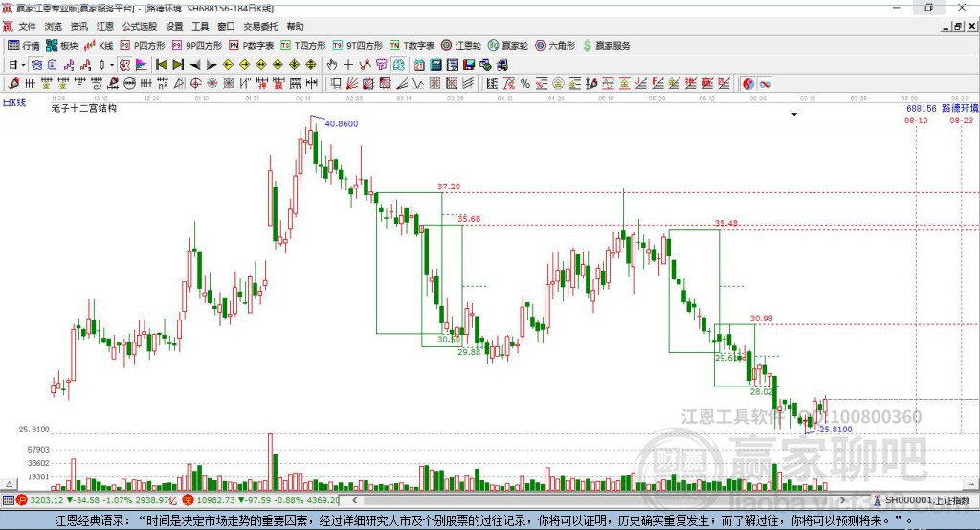
Task: Open the T四方形 tool
Action: coord(303,46)
